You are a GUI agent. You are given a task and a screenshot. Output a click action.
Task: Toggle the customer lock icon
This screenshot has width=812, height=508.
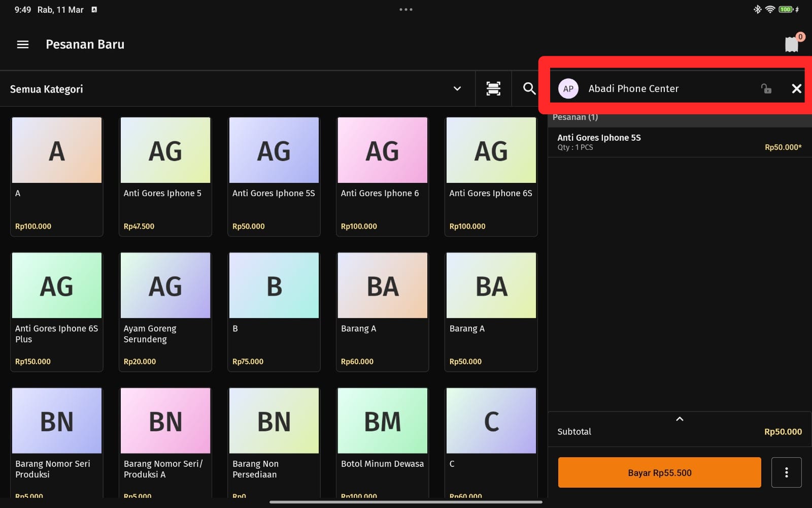click(766, 88)
